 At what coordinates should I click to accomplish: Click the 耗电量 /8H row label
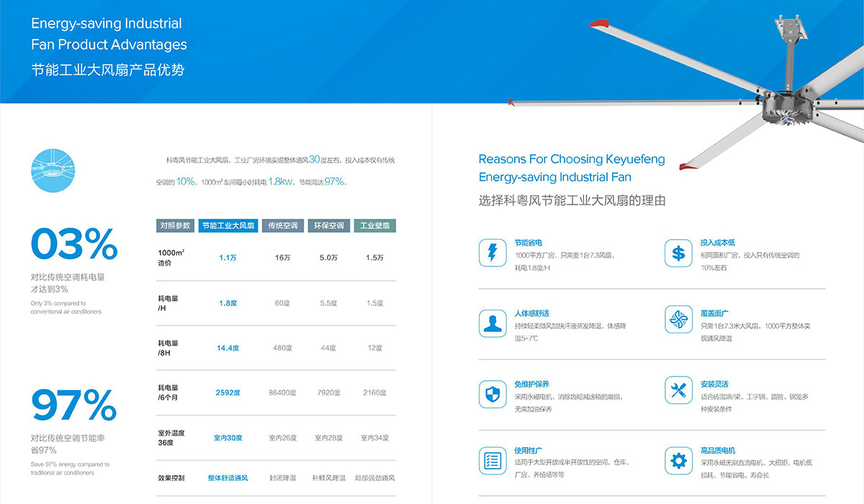[168, 348]
